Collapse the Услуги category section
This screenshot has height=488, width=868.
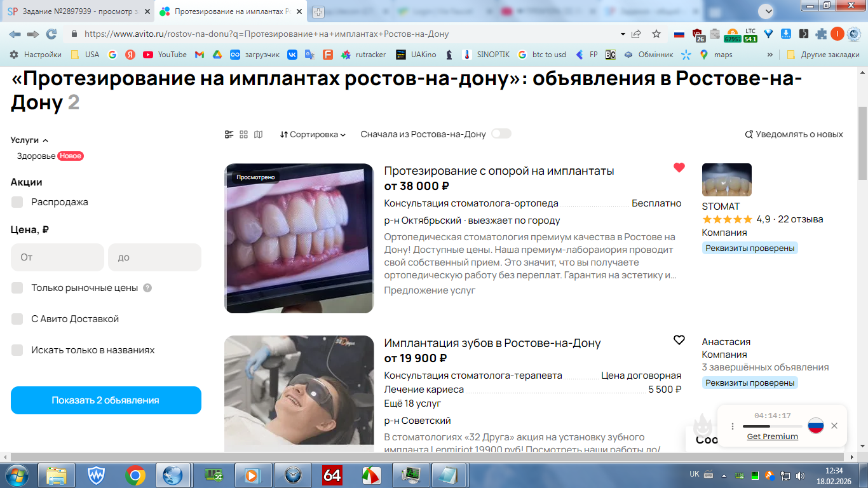pos(29,140)
